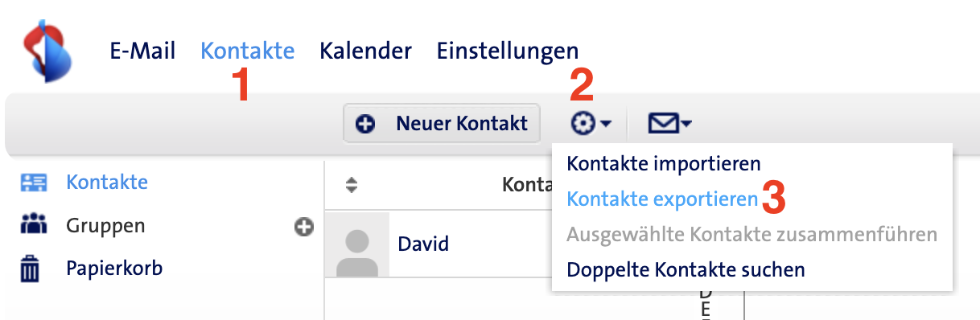Choose Kontakte exportieren from the menu
This screenshot has width=980, height=320.
pyautogui.click(x=662, y=199)
